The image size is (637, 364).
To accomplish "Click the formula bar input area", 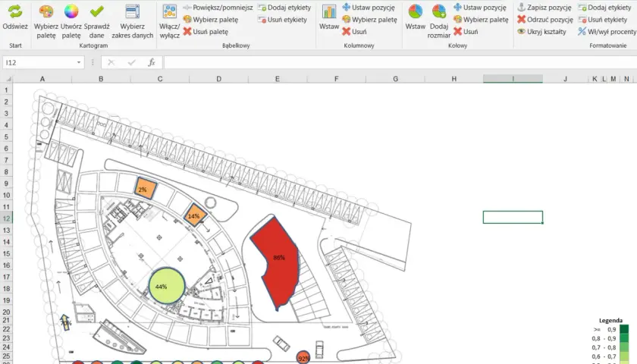I will click(x=400, y=62).
